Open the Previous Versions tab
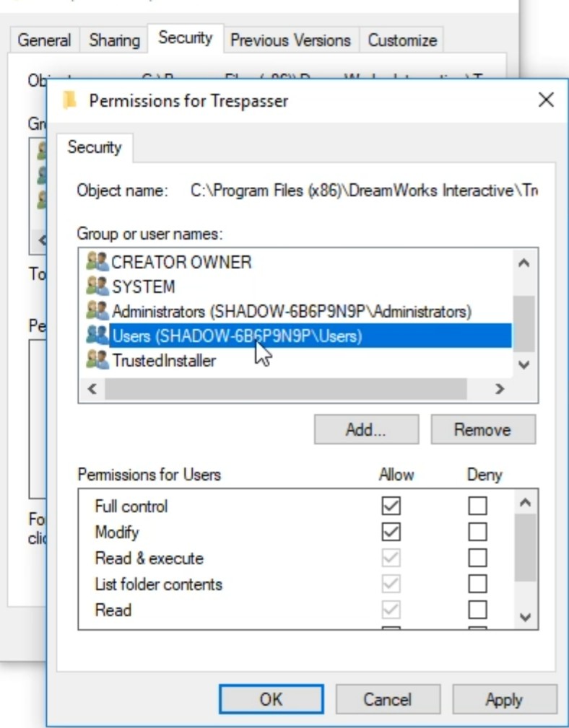The height and width of the screenshot is (728, 569). (x=290, y=40)
